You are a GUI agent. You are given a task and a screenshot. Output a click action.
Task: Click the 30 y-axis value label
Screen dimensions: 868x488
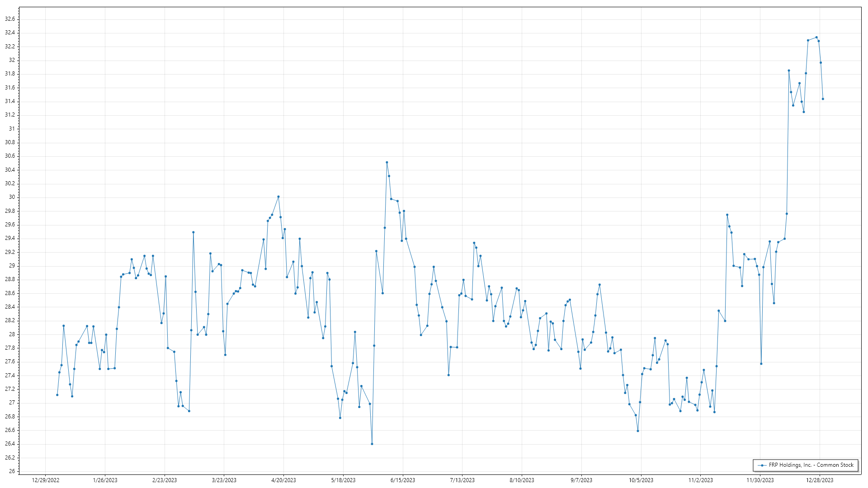[x=12, y=197]
